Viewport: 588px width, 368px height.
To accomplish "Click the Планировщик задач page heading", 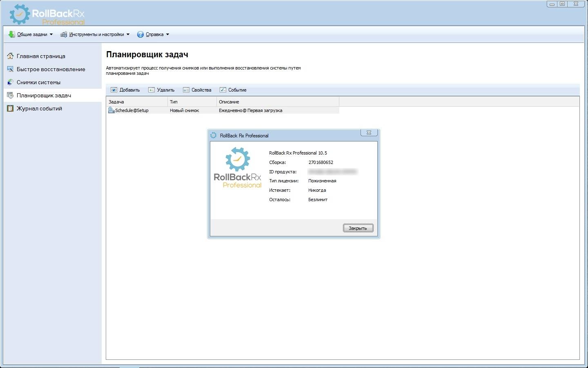I will (147, 54).
